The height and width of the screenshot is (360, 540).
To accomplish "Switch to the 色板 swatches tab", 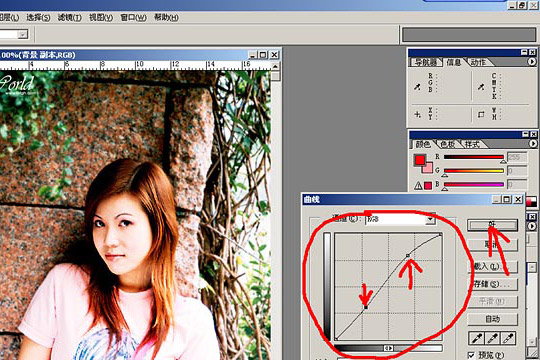I will coord(447,144).
